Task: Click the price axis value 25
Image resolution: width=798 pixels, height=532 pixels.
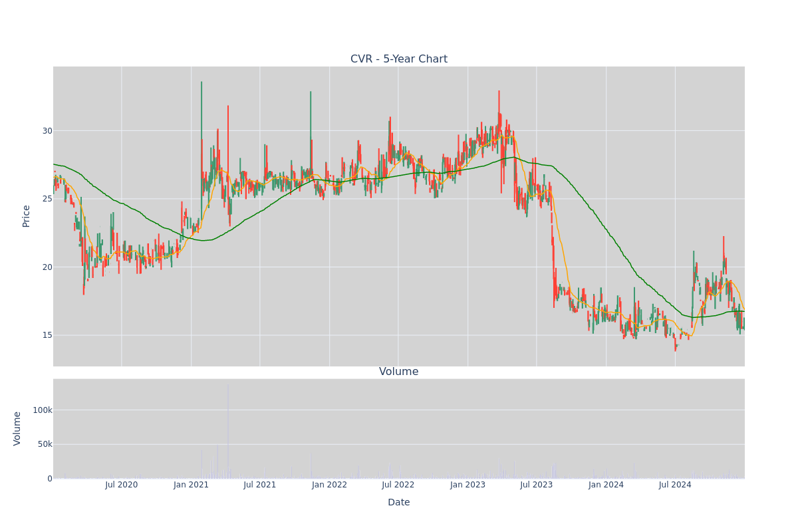Action: [x=47, y=199]
